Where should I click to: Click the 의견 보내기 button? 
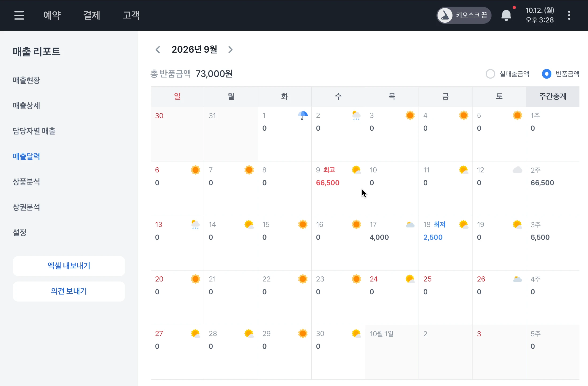69,291
